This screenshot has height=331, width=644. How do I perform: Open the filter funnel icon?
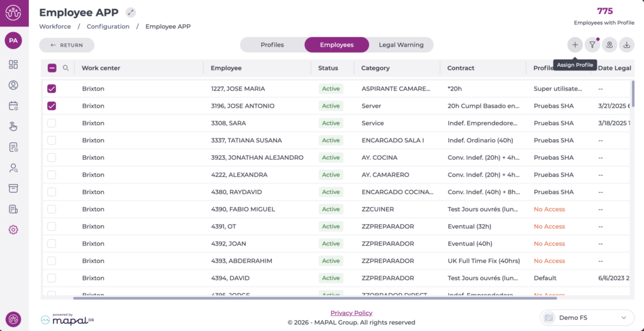592,45
